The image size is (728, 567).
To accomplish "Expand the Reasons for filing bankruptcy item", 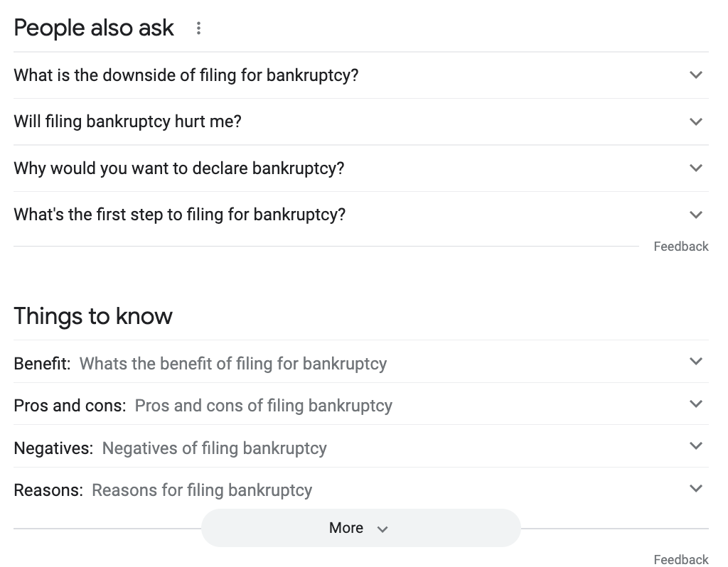I will pos(696,488).
